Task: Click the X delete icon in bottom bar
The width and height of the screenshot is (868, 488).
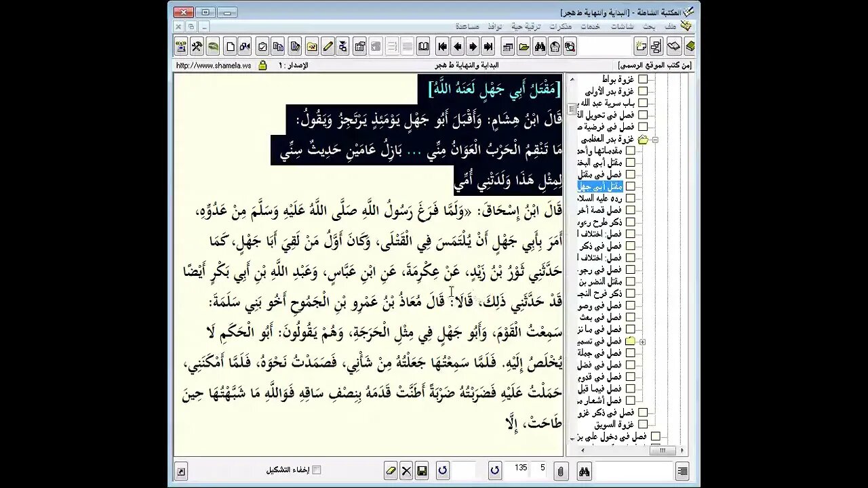Action: (406, 470)
